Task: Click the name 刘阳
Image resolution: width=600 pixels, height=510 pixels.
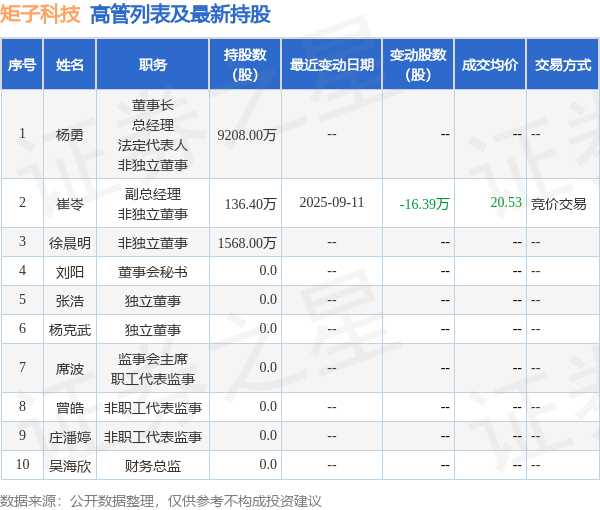Action: coord(70,272)
